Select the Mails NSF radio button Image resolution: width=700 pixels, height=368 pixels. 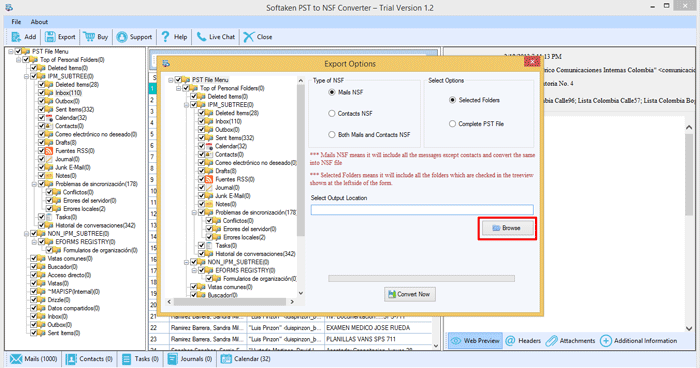(332, 92)
